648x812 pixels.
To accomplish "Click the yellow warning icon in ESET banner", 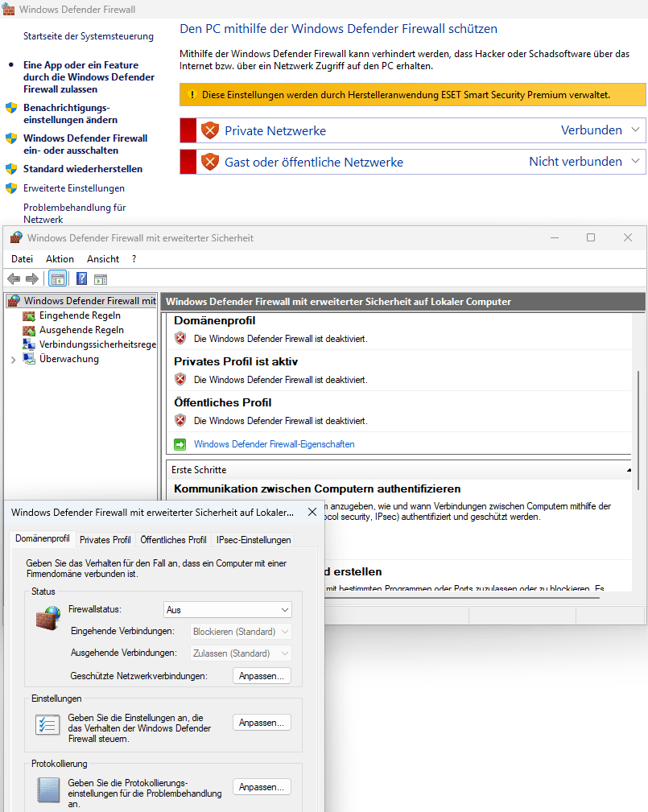I will tap(192, 95).
